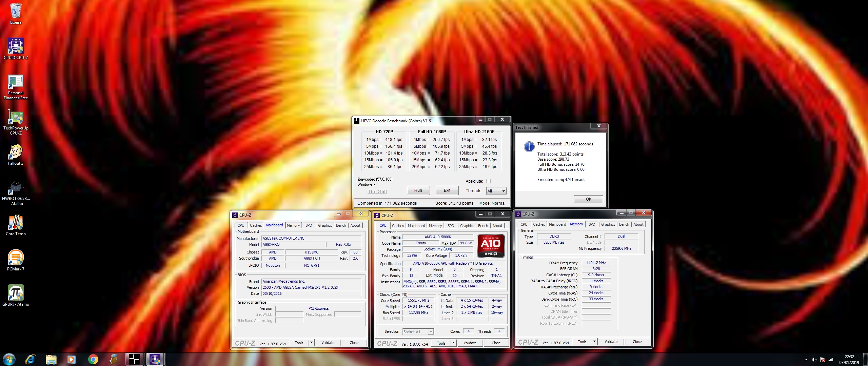The image size is (868, 366).
Task: Click the Socket FM2 (904) package value
Action: coord(437,249)
